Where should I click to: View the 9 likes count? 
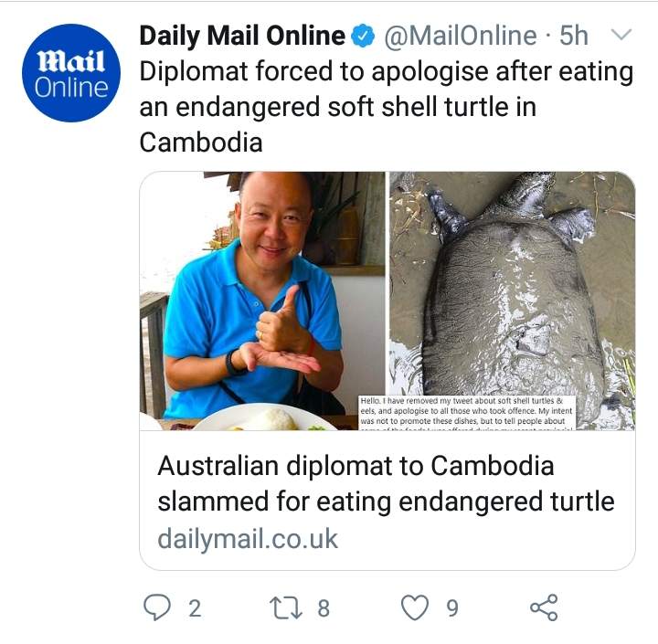click(452, 608)
